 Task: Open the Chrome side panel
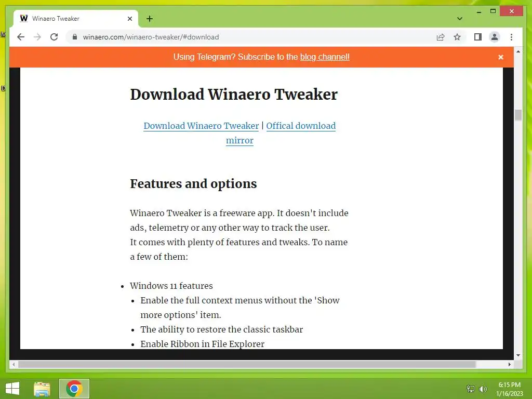click(478, 37)
